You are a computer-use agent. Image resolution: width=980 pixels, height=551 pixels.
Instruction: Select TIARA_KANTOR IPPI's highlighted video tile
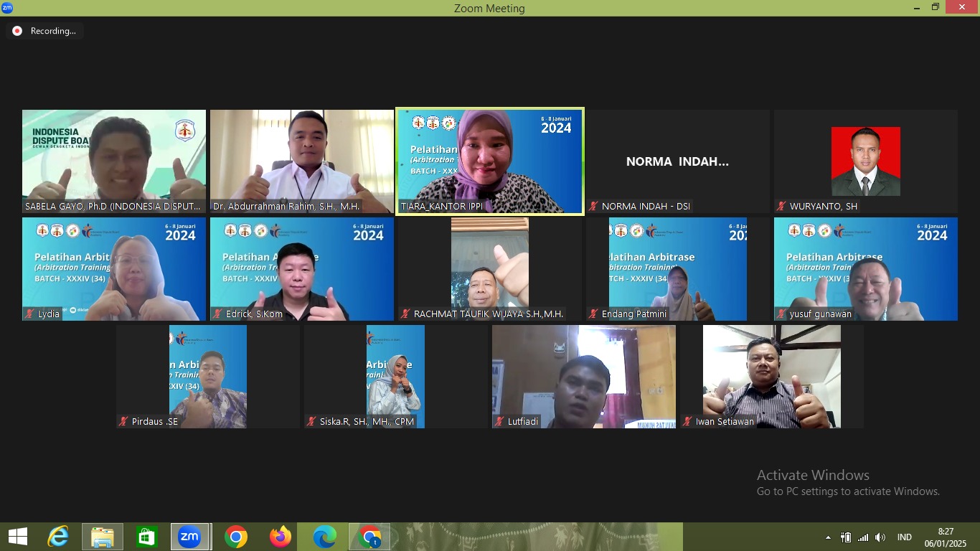[x=490, y=161]
